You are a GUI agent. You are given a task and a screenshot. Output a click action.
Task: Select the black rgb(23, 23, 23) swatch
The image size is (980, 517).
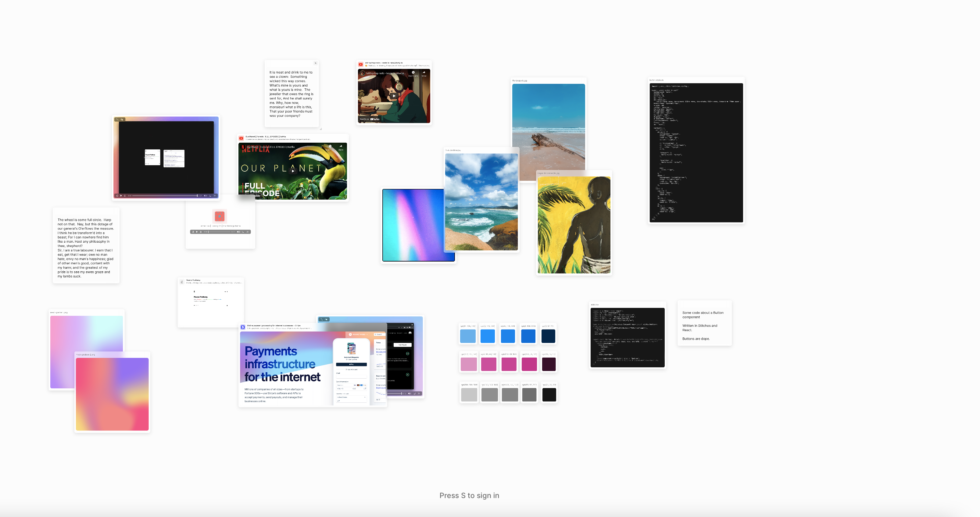(549, 395)
